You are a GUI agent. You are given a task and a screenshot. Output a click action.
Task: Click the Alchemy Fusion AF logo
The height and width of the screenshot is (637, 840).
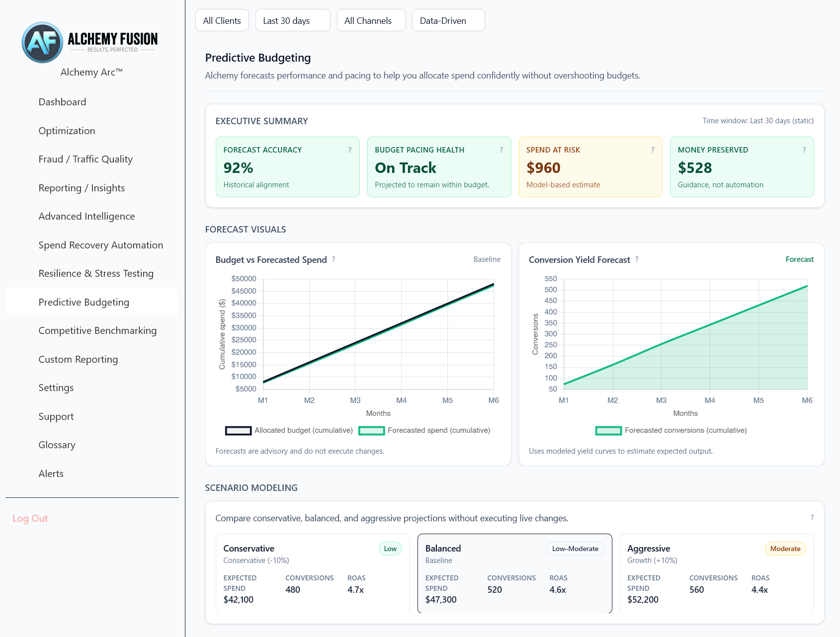(x=43, y=43)
